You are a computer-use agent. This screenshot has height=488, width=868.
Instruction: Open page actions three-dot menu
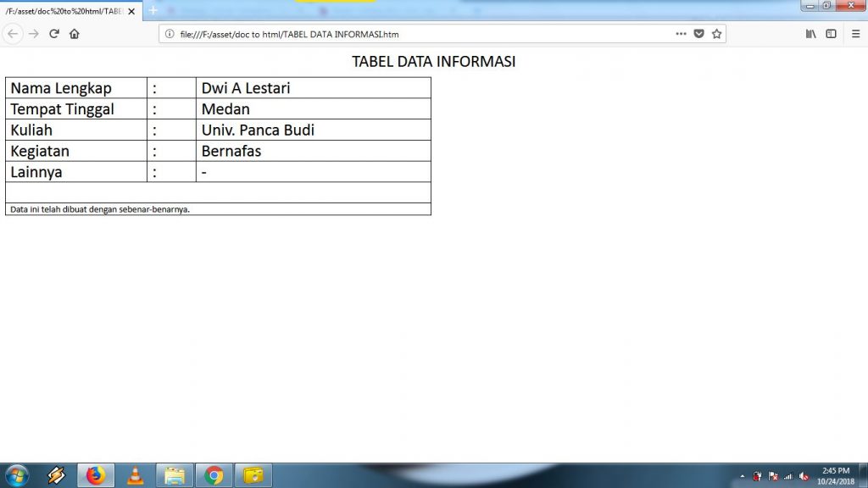(681, 34)
